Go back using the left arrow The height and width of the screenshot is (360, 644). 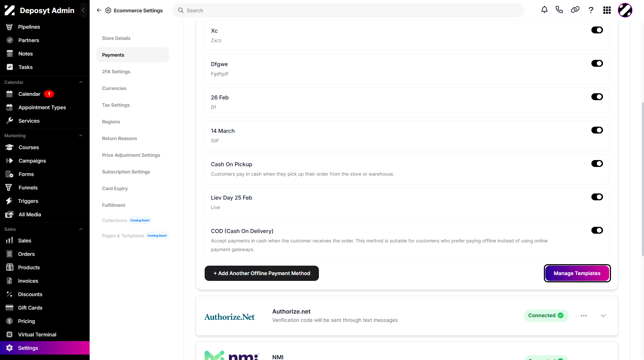pos(99,10)
